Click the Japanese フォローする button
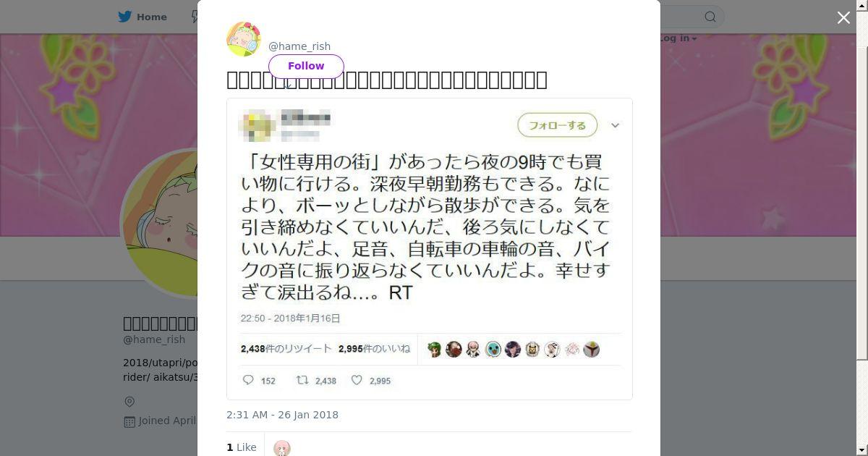 click(x=557, y=125)
